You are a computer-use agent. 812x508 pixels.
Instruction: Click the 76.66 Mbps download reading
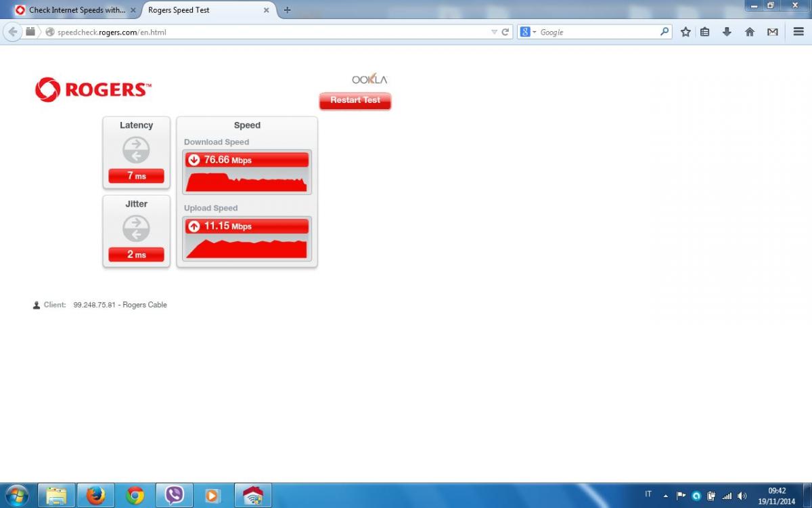[228, 160]
